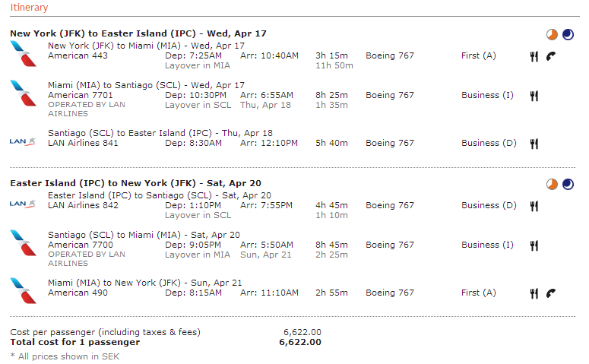Click the American Airlines logo beside flight 443
The width and height of the screenshot is (589, 364).
(x=23, y=54)
